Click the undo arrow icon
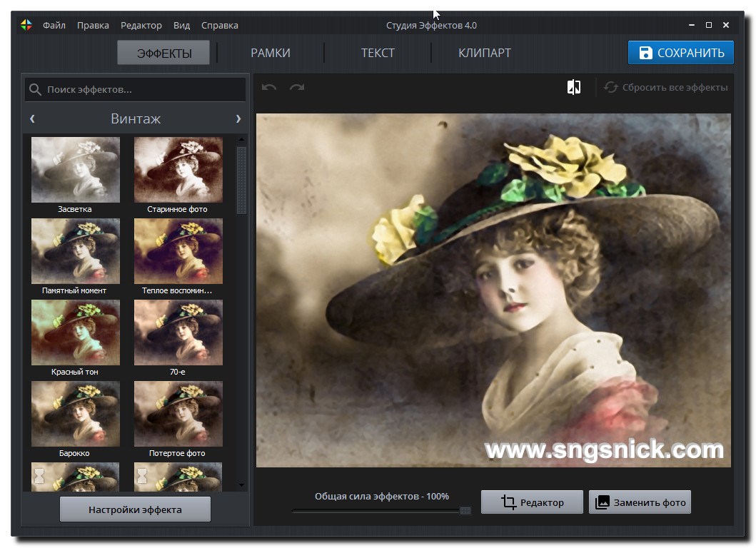This screenshot has width=756, height=548. 269,87
